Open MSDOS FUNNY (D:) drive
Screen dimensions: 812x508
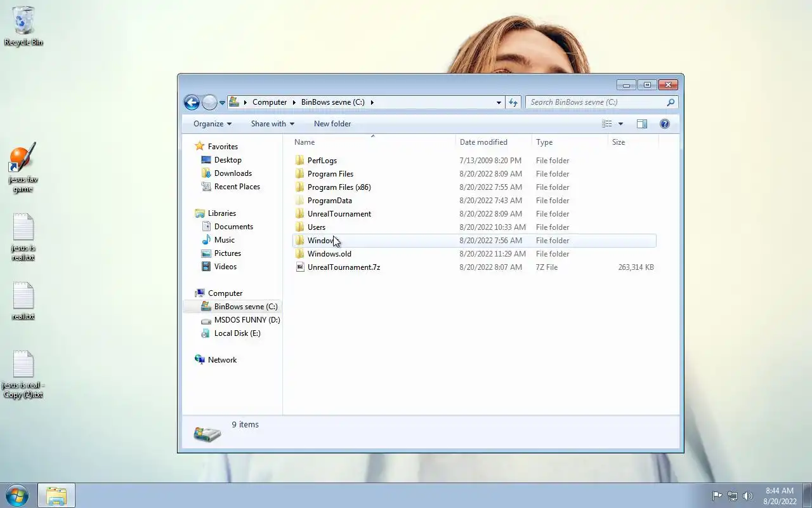tap(247, 320)
